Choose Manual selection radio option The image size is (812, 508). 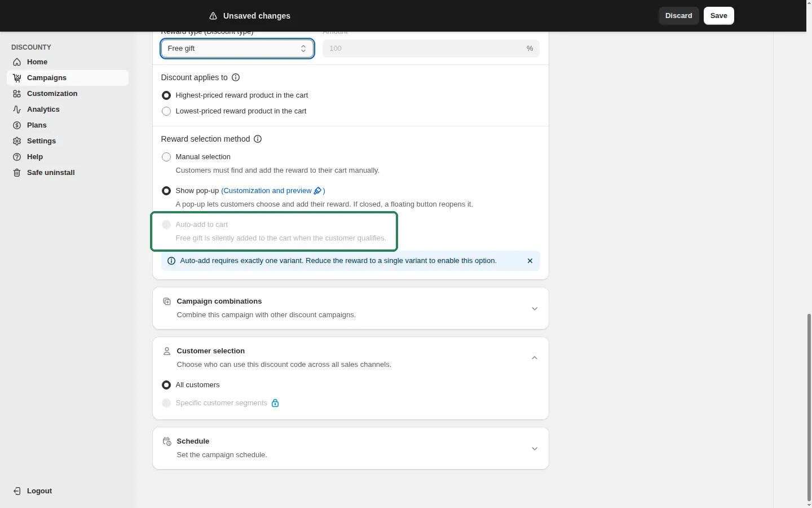(166, 157)
